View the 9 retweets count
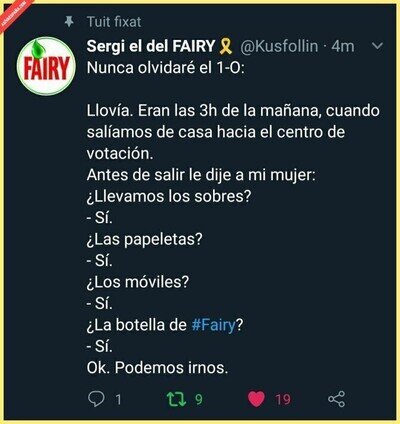Viewport: 400px width, 424px height. pos(199,399)
